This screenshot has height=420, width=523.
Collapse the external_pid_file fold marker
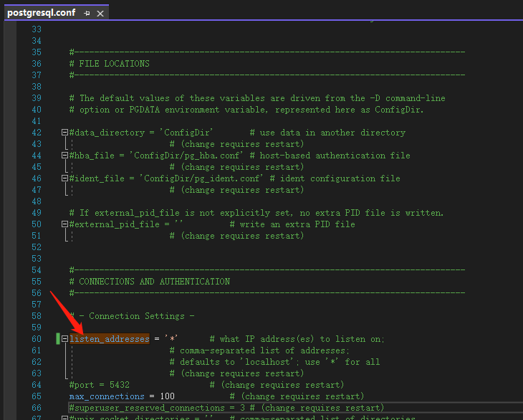click(x=64, y=224)
